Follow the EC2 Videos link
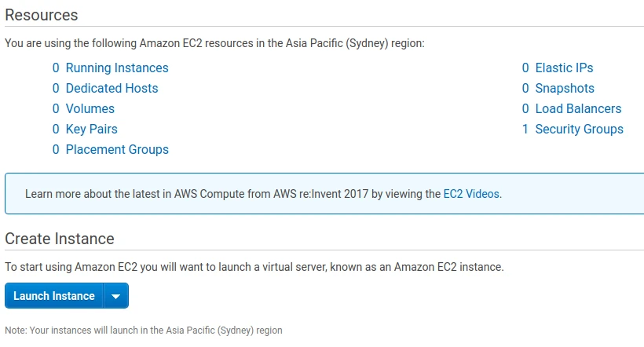 [471, 193]
